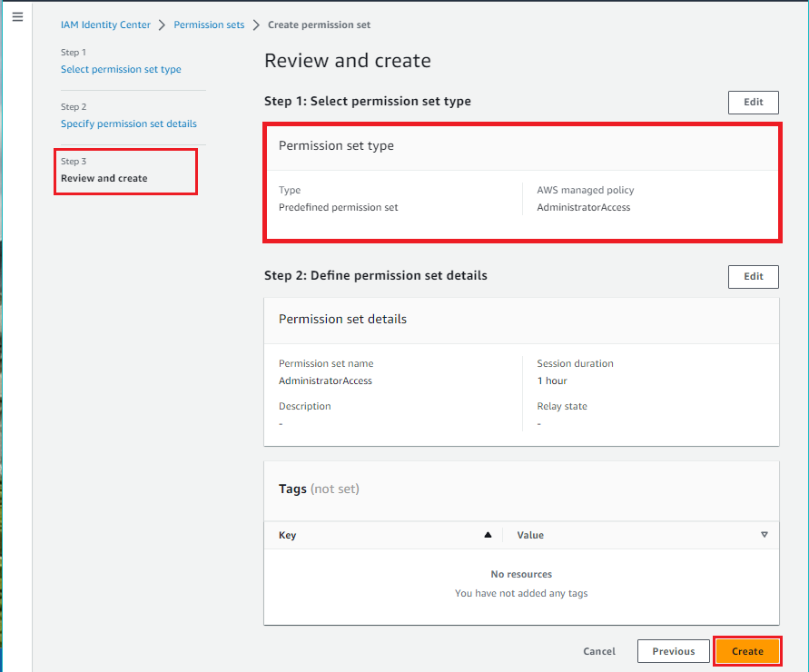
Task: Return to Specify permission set details step
Action: tap(128, 124)
